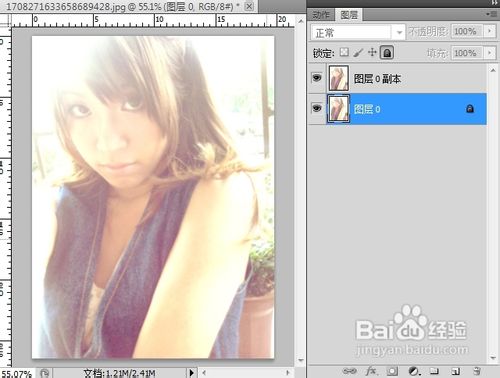
Task: Open status bar info arrow menu
Action: pos(191,372)
